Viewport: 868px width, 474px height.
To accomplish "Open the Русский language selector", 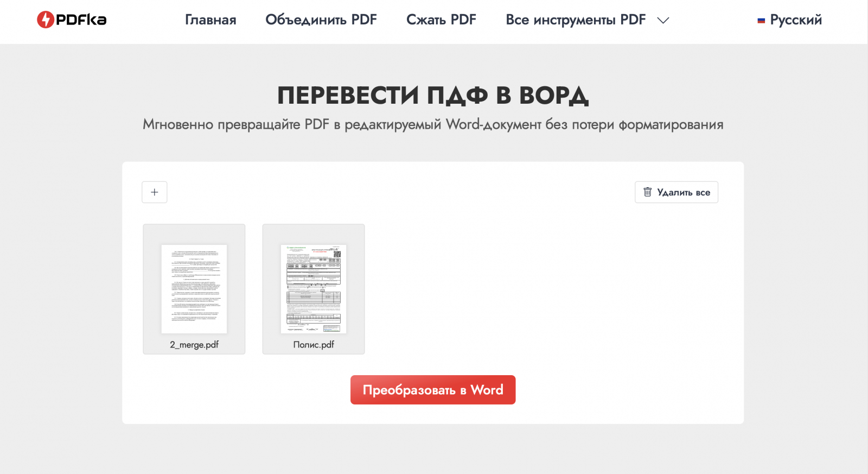I will [x=790, y=20].
